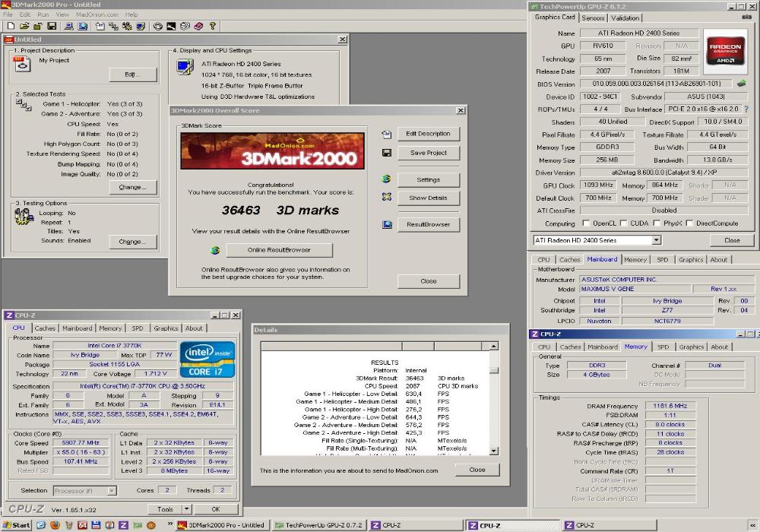Click the question mark help icon
The height and width of the screenshot is (532, 760).
coord(212,26)
